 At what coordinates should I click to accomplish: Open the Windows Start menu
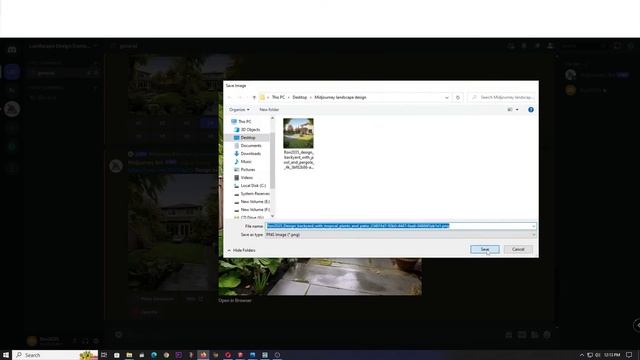6,355
